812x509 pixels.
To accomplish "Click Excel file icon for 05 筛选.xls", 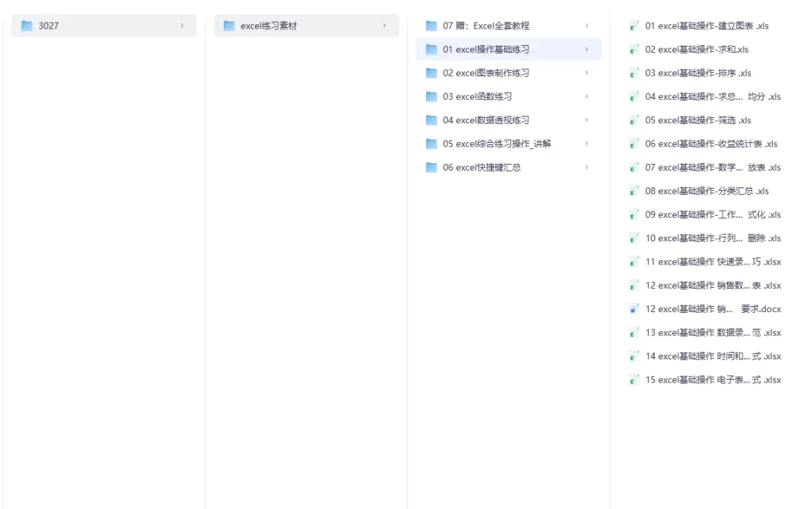I will 634,120.
